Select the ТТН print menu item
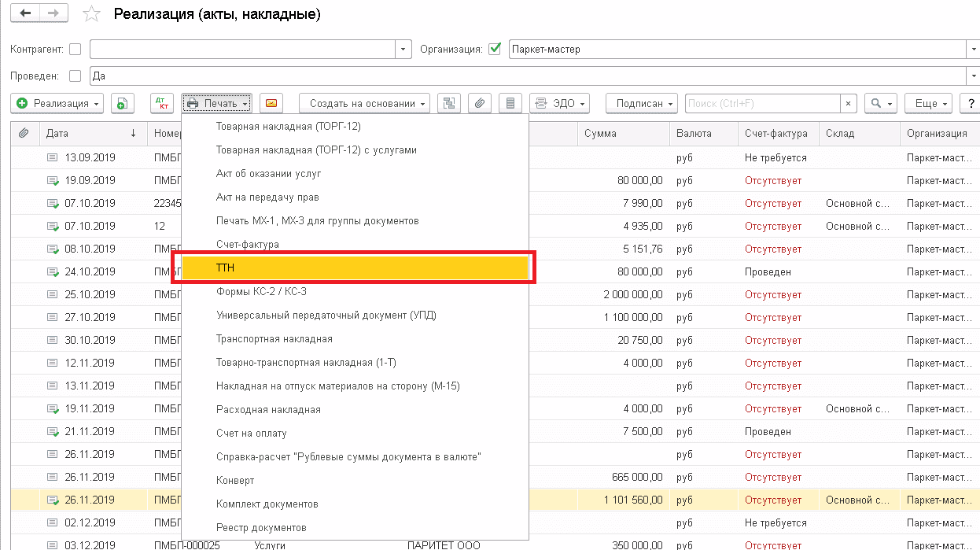This screenshot has height=550, width=980. 355,268
